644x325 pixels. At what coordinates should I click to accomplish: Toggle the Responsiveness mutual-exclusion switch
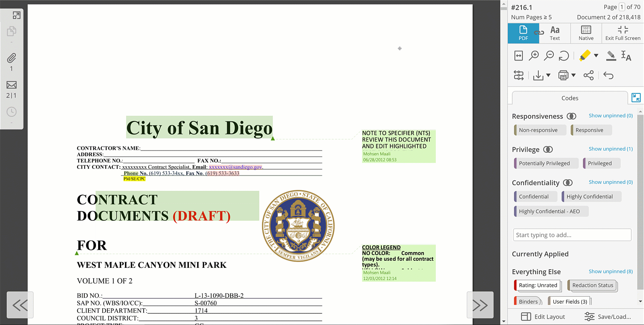click(x=571, y=116)
